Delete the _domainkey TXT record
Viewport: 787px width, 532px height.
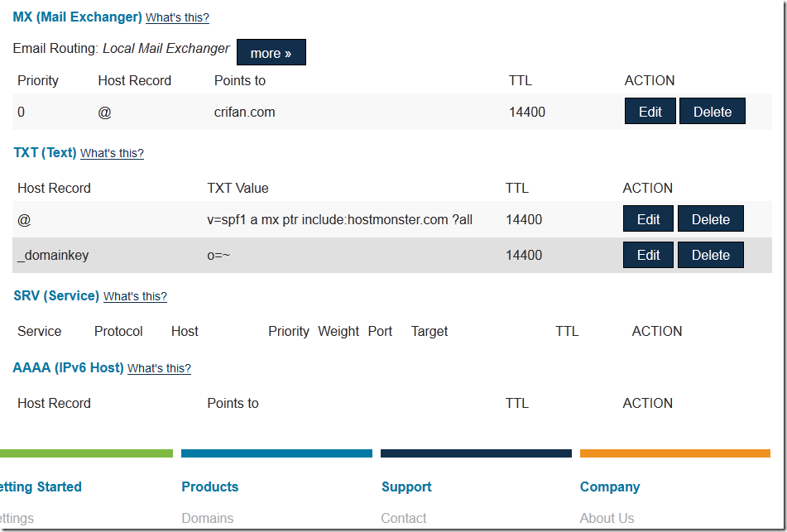pyautogui.click(x=710, y=255)
